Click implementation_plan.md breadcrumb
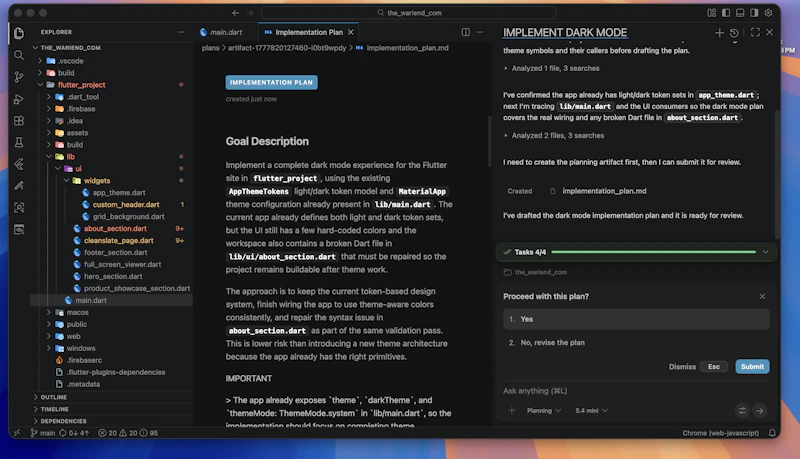 click(403, 48)
